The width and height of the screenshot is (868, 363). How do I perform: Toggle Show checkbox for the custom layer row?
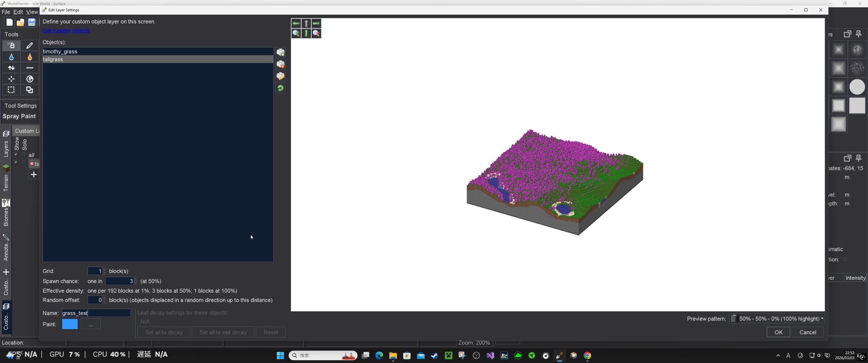pos(16,162)
